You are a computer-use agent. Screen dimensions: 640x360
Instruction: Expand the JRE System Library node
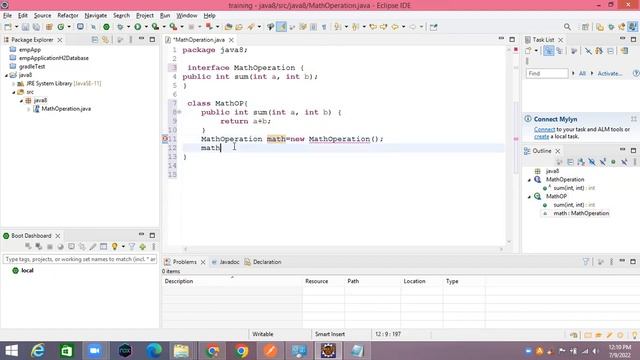point(13,84)
